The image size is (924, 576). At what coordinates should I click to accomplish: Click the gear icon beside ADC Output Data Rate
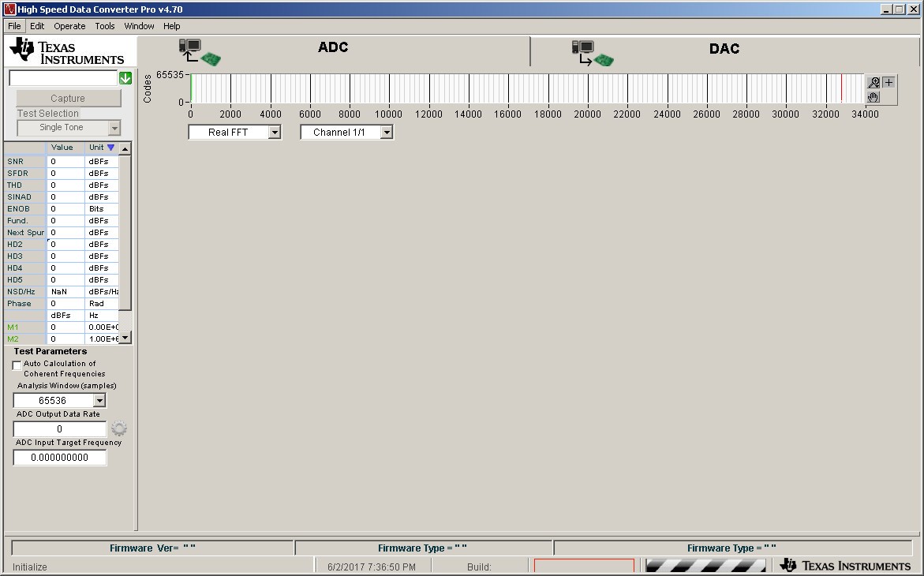(119, 428)
